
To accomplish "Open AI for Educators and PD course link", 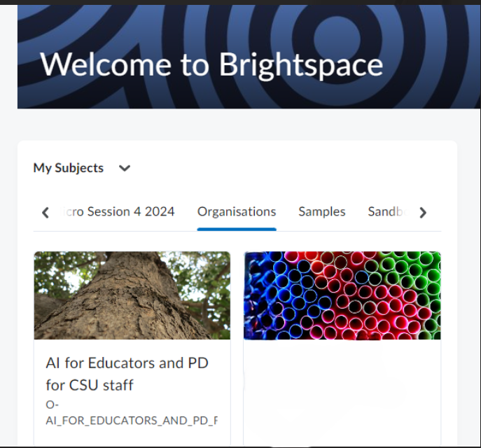I will coord(127,374).
